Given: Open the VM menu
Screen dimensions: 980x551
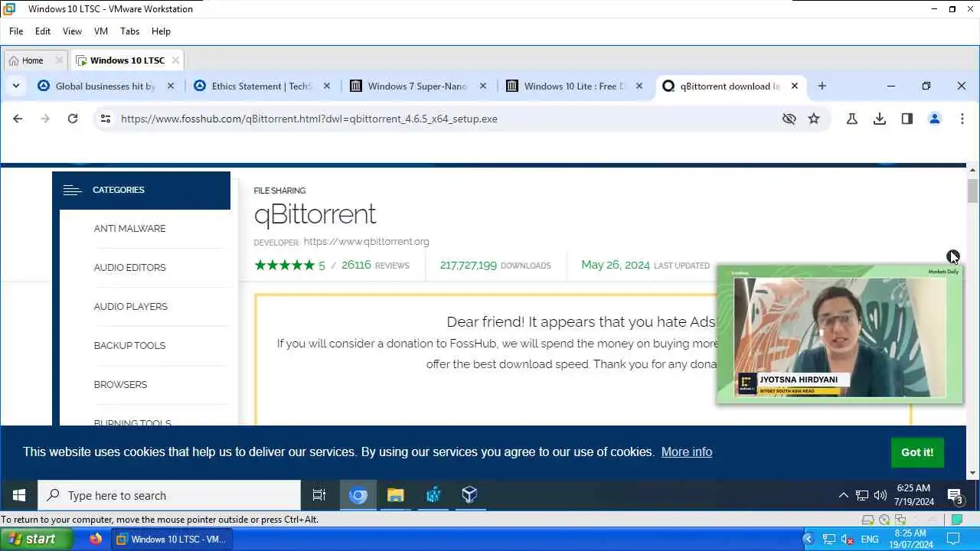Looking at the screenshot, I should [101, 31].
